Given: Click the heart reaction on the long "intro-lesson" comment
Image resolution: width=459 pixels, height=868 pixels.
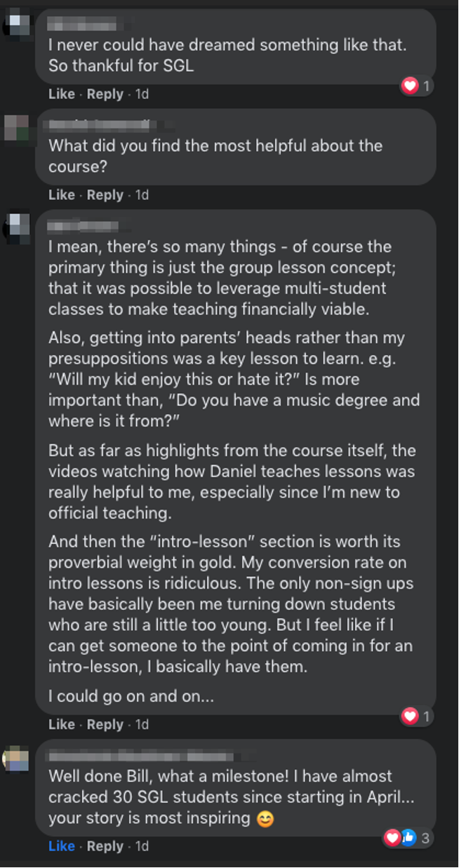Looking at the screenshot, I should click(x=409, y=716).
